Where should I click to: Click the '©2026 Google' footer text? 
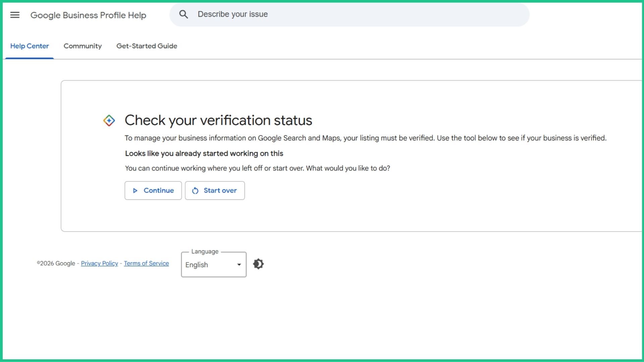[x=56, y=263]
